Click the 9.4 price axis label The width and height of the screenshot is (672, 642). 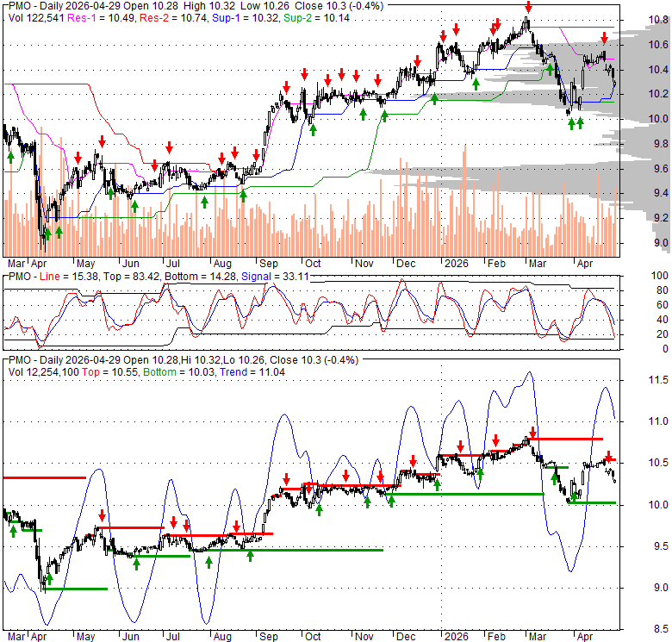coord(661,193)
